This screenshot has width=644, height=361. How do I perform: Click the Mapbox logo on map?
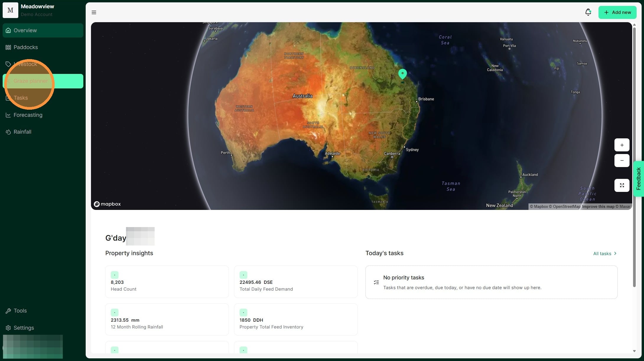coord(107,204)
